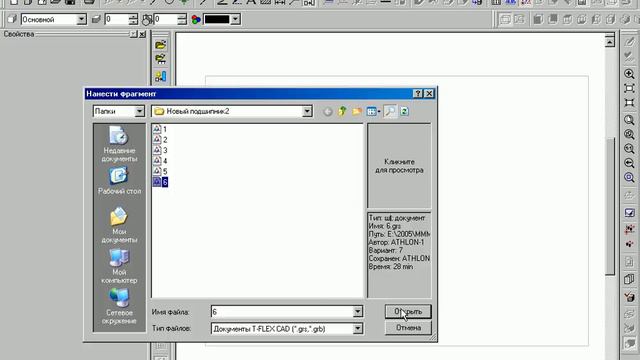
Task: Go back to previous folder
Action: pos(327,111)
